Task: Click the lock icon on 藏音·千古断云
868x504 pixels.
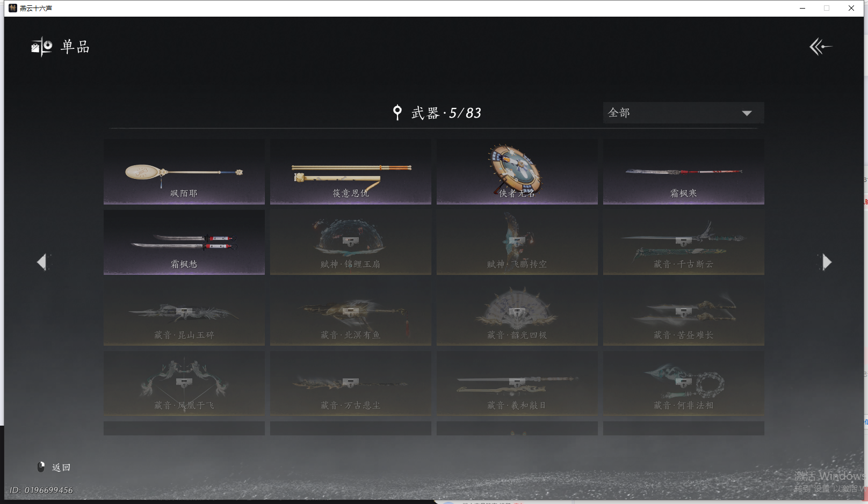Action: [x=683, y=241]
